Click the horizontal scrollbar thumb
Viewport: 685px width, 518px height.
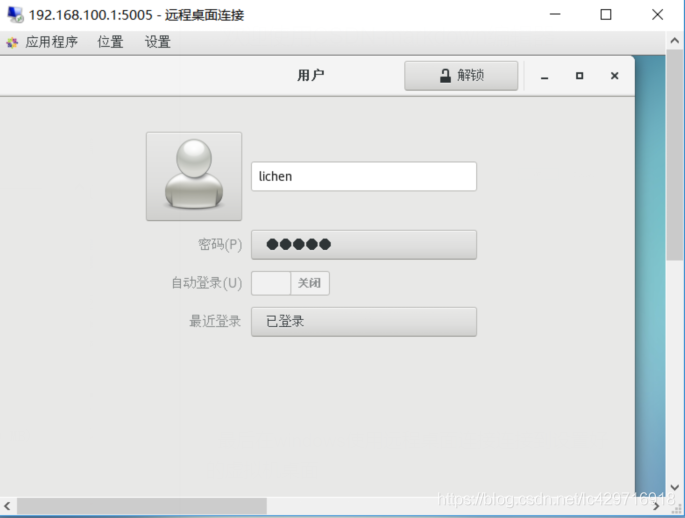[142, 506]
